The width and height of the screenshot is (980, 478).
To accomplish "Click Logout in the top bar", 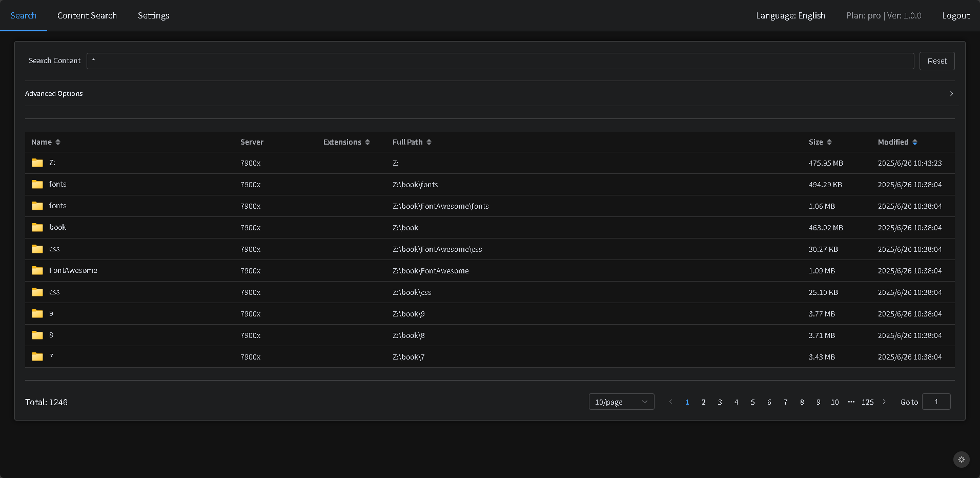I will pyautogui.click(x=955, y=15).
